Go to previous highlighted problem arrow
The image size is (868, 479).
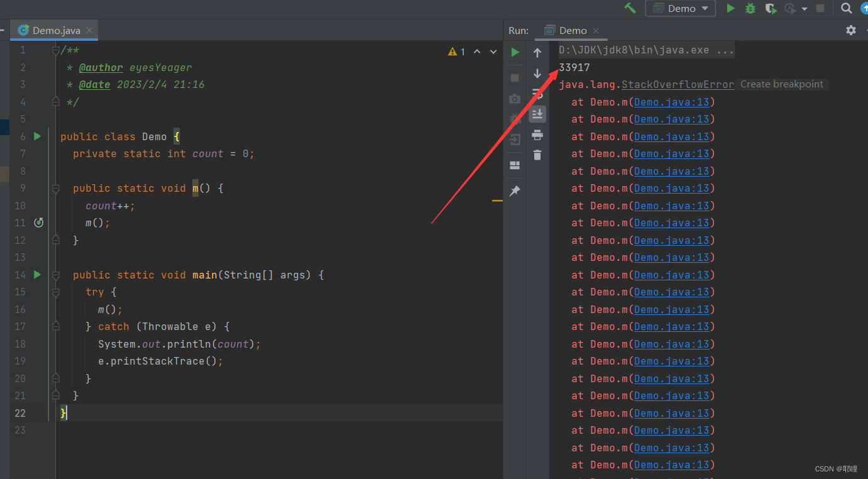tap(477, 52)
